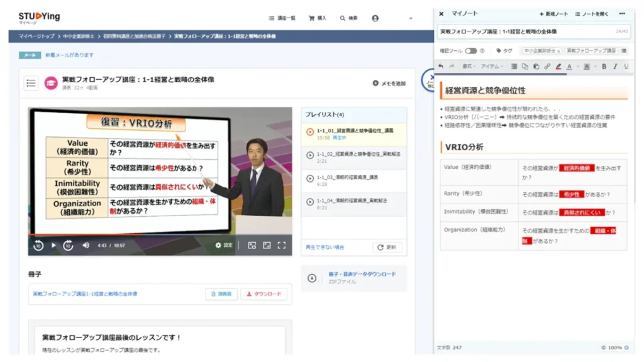
Task: Play the lecture video
Action: pos(53,245)
